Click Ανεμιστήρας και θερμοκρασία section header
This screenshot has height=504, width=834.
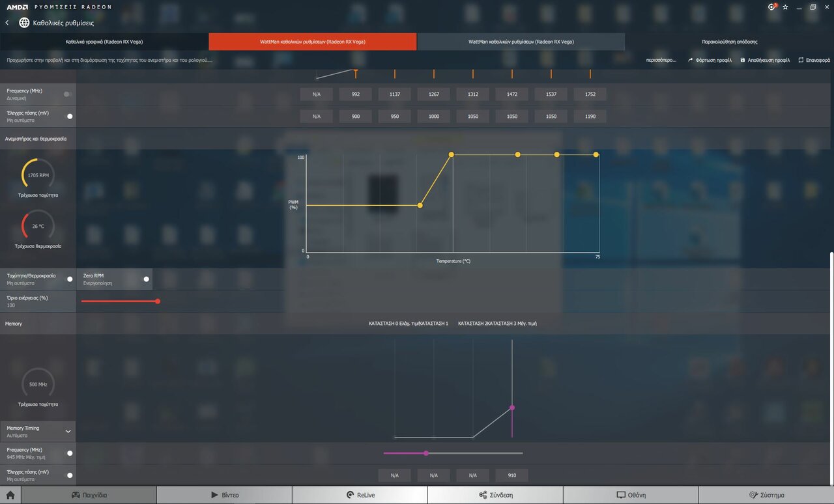36,139
